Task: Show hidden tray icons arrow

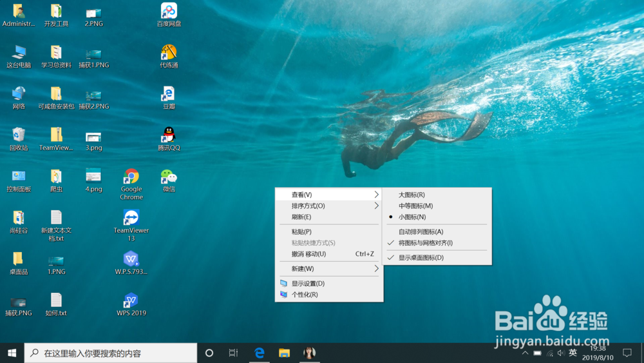Action: point(525,353)
